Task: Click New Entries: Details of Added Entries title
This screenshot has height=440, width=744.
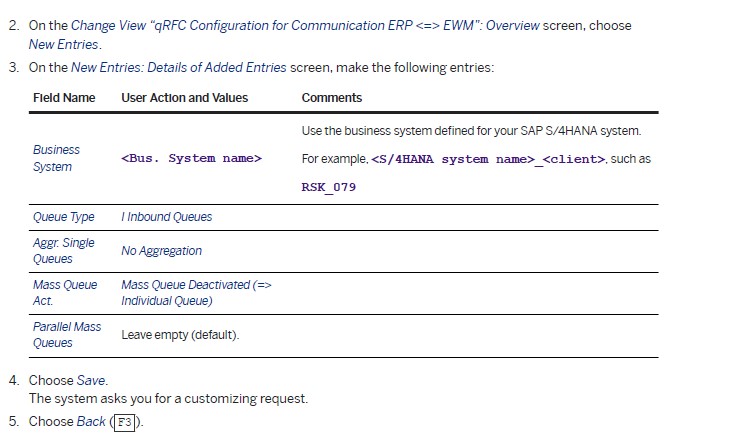Action: 178,67
